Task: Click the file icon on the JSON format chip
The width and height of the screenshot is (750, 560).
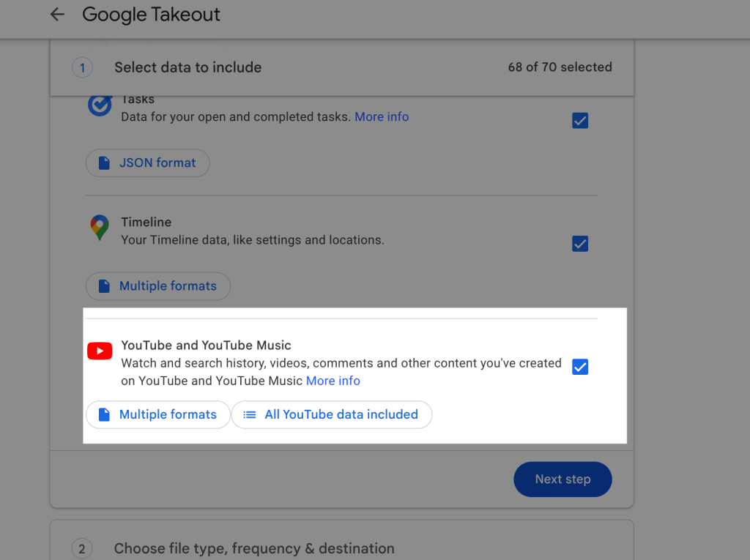Action: [103, 163]
